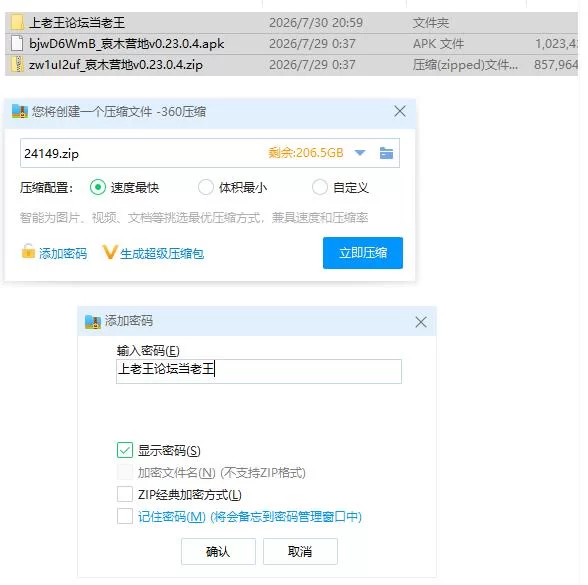Expand the save path dropdown arrow
The height and width of the screenshot is (585, 588).
coord(360,153)
